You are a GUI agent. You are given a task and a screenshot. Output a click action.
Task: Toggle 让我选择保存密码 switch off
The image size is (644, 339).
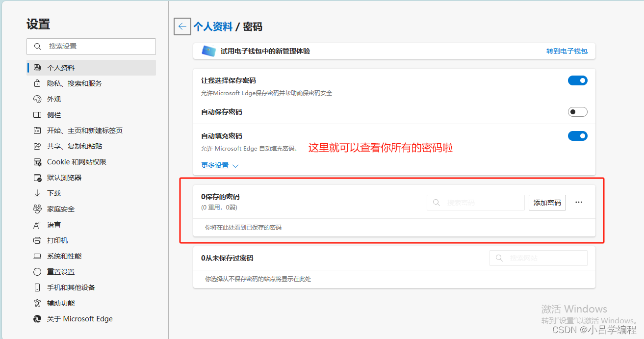click(578, 80)
